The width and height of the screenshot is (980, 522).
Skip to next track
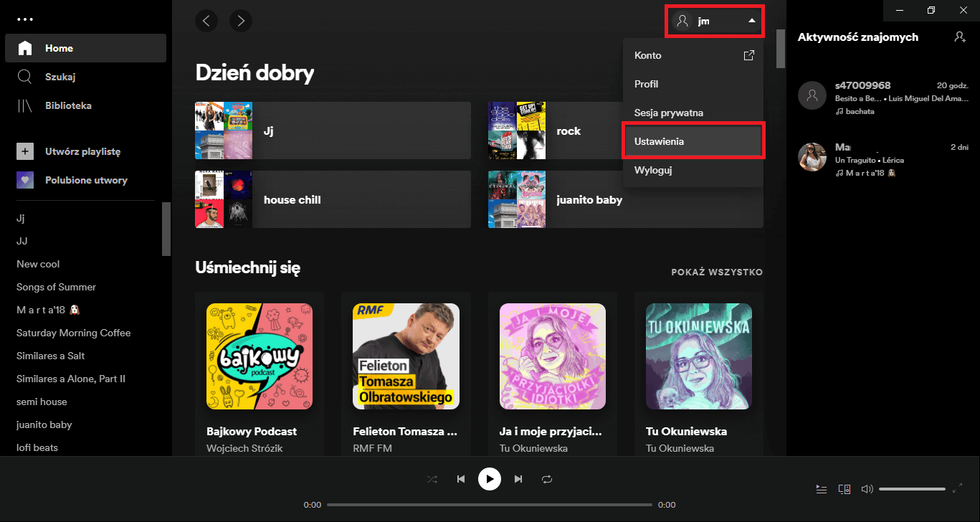518,479
